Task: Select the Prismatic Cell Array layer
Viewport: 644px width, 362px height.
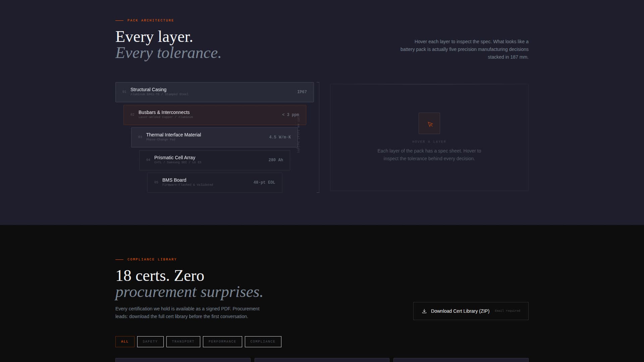Action: coord(215,160)
